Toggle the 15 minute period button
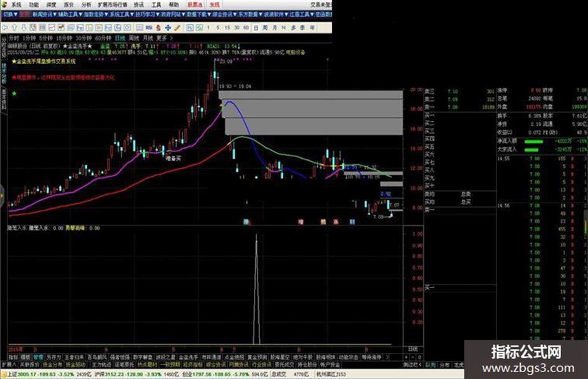The image size is (588, 379). [227, 28]
